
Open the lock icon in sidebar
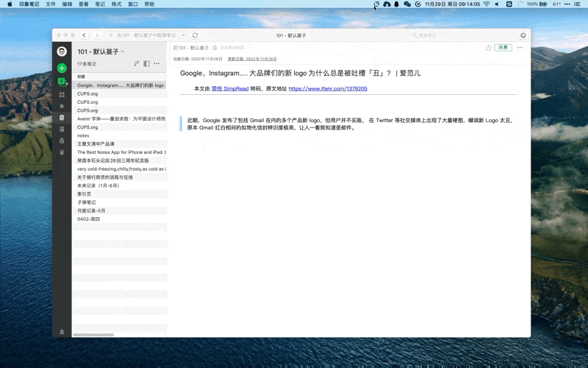click(62, 141)
